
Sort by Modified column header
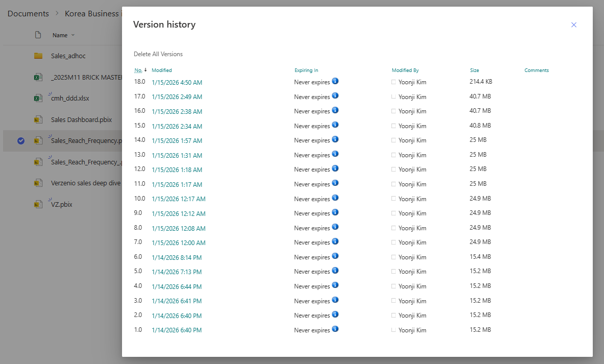[x=162, y=70]
